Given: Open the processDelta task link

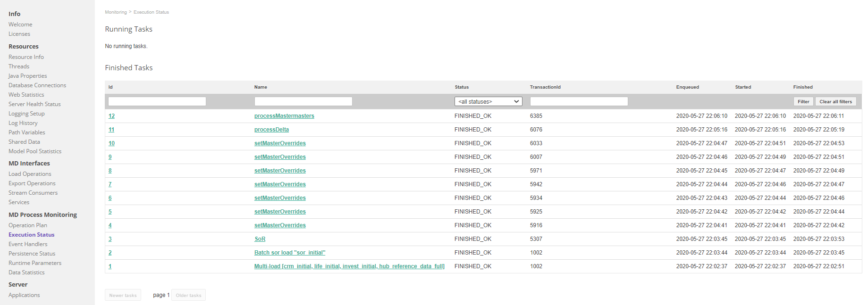Looking at the screenshot, I should (271, 130).
